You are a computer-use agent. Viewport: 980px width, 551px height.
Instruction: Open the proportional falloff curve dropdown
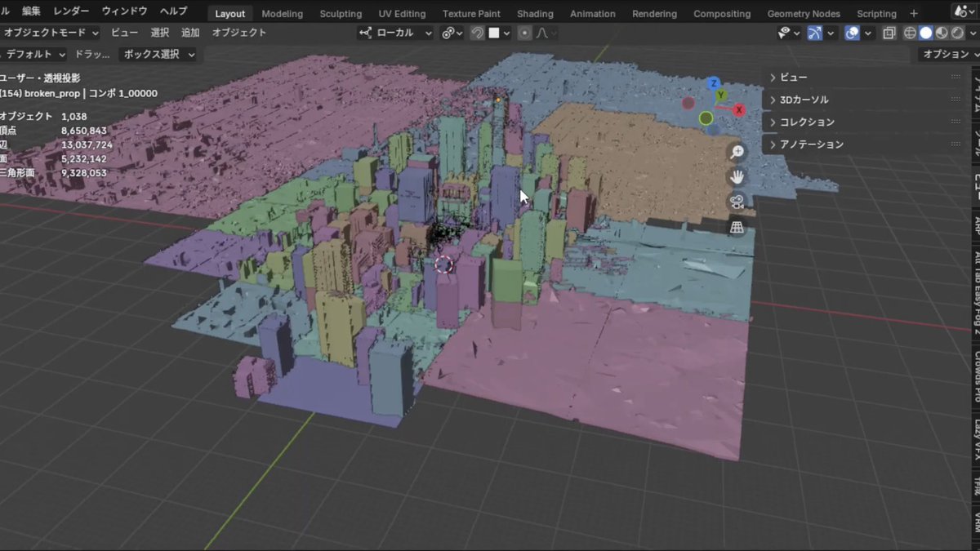tap(546, 33)
